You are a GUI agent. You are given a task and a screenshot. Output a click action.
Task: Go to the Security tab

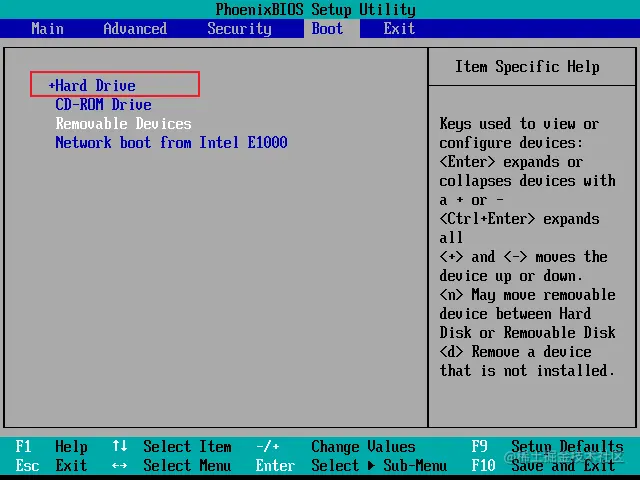click(239, 29)
